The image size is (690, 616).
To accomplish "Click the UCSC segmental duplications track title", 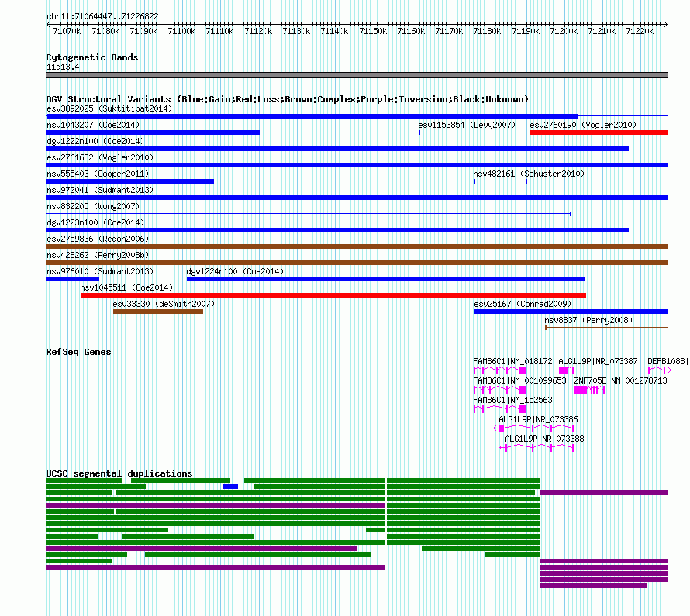I will (x=119, y=473).
